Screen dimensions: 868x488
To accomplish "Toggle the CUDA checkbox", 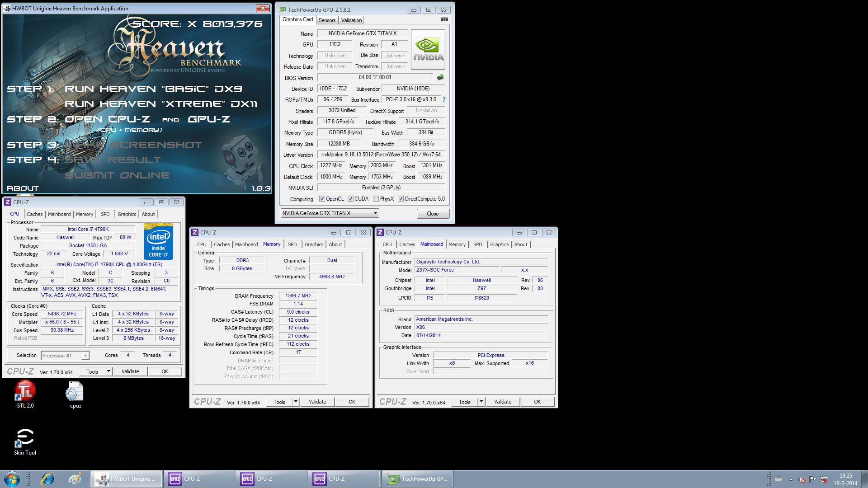I will click(350, 199).
